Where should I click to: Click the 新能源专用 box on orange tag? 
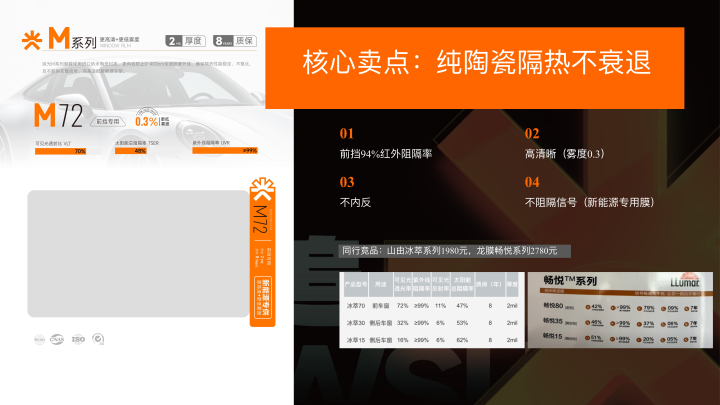click(x=264, y=298)
